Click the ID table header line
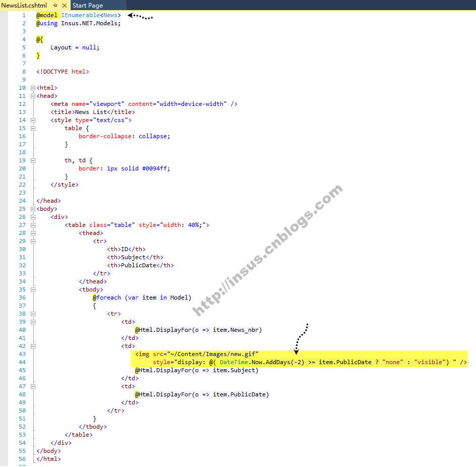 [x=126, y=249]
